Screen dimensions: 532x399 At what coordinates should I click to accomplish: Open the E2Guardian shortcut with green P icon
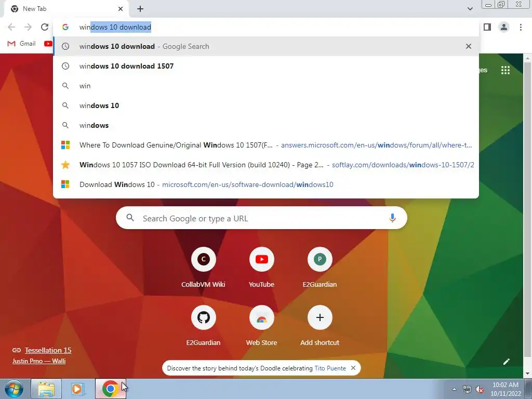tap(320, 268)
